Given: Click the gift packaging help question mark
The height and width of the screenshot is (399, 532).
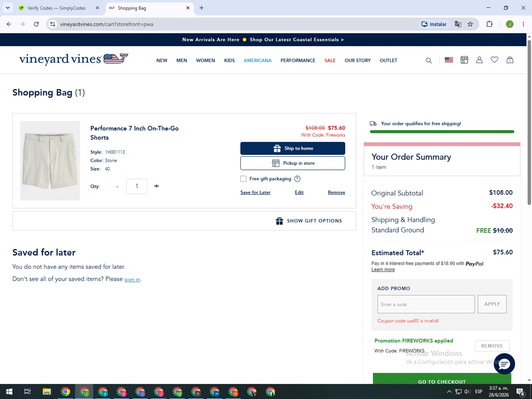Looking at the screenshot, I should pos(297,179).
